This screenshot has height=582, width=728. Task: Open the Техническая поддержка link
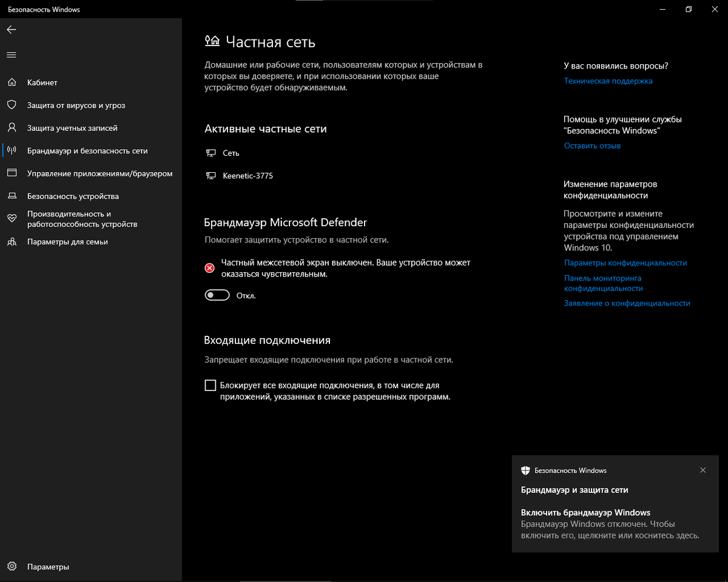tap(608, 81)
